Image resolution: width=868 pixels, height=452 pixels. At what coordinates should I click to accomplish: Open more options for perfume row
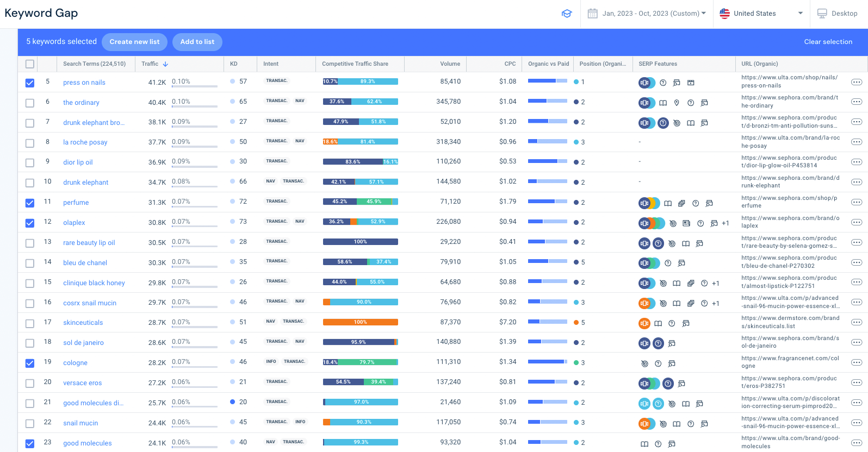click(x=856, y=202)
